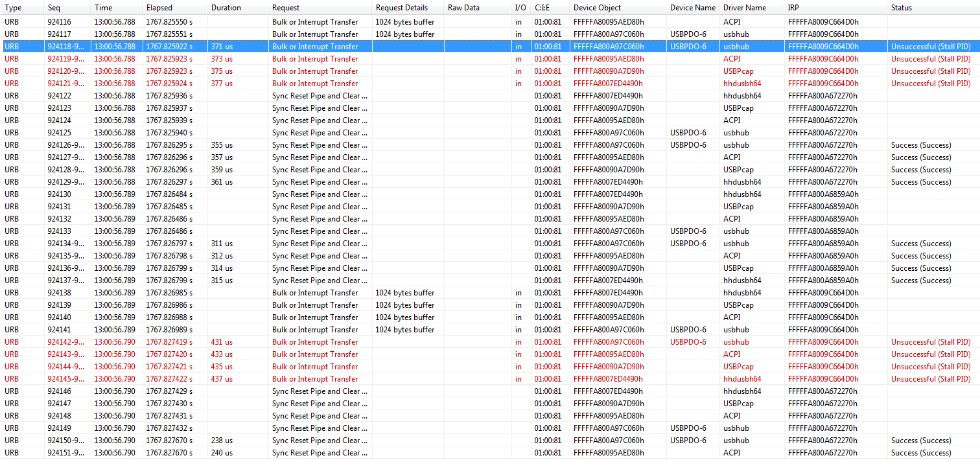Select row with Seq 924132
The width and height of the screenshot is (980, 460).
[x=490, y=219]
